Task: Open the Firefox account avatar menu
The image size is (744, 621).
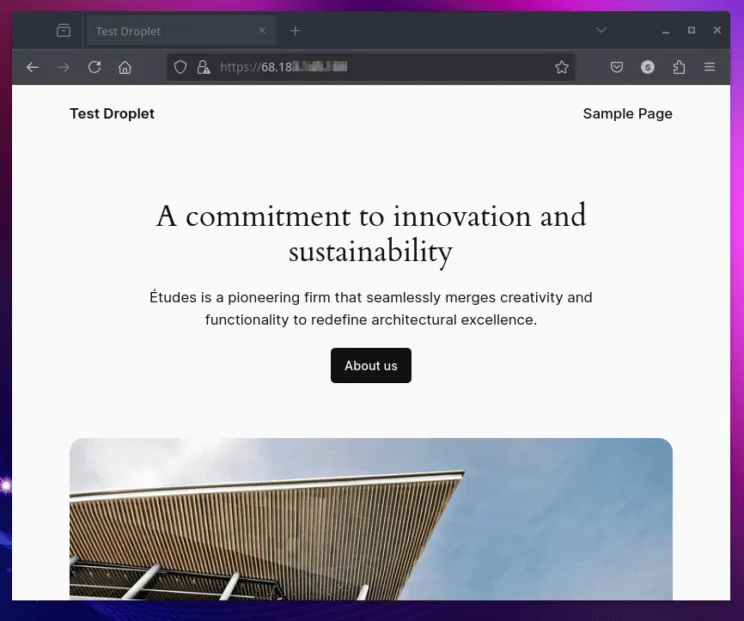Action: click(648, 67)
